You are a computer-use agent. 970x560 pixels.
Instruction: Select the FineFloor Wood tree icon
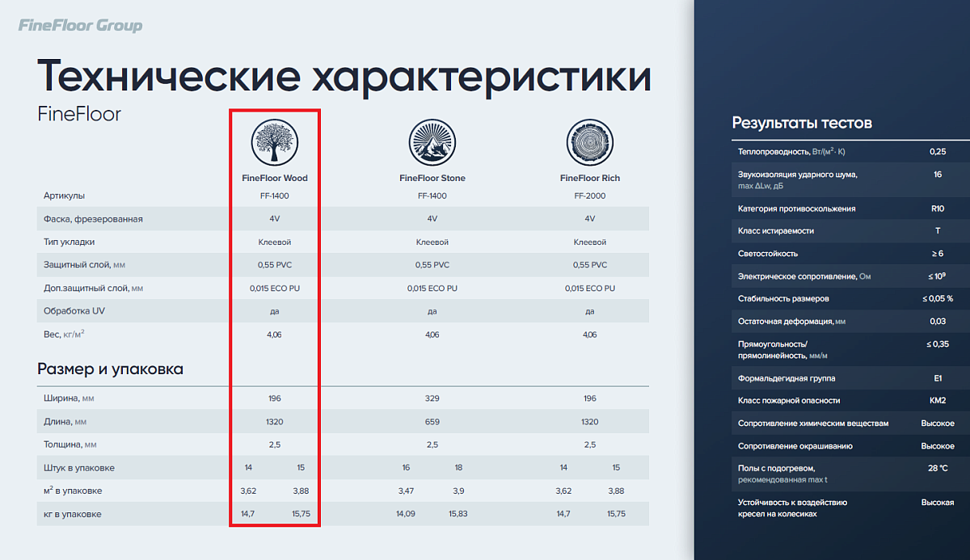coord(275,141)
